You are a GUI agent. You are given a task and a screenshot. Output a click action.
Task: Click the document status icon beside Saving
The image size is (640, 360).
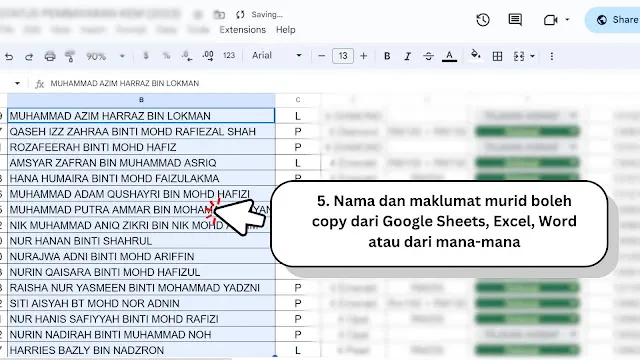(x=240, y=15)
